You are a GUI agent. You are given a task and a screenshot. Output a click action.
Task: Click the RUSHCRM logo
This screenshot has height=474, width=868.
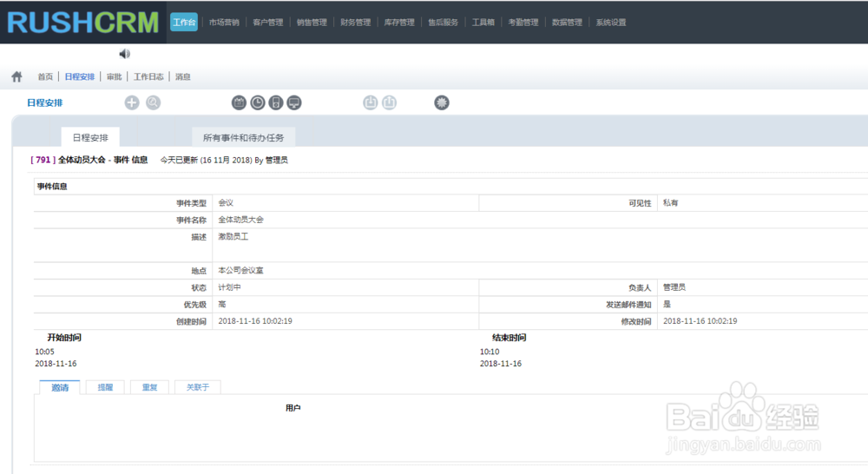point(83,23)
